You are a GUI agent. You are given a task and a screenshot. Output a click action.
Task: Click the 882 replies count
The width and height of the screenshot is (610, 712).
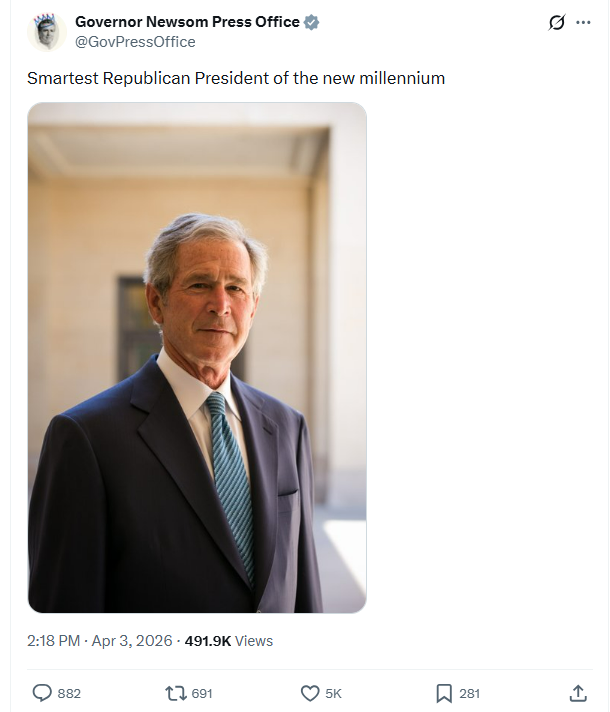coord(69,693)
